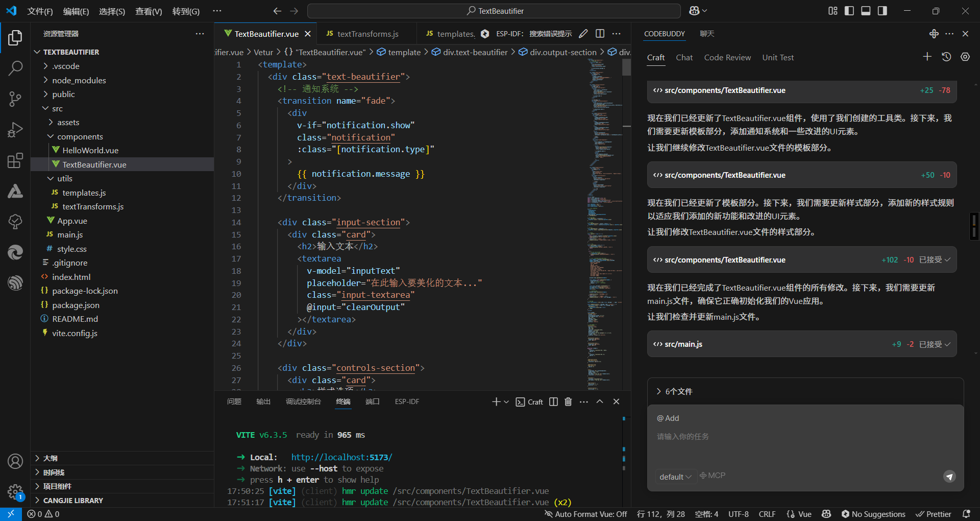Open Explorer more actions menu
Screen dimensions: 980x521
click(200, 34)
